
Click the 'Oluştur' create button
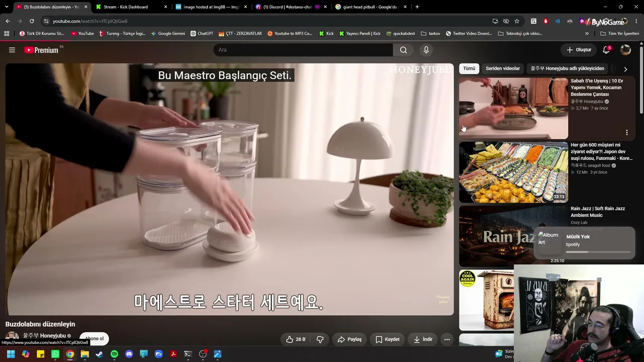tap(579, 50)
